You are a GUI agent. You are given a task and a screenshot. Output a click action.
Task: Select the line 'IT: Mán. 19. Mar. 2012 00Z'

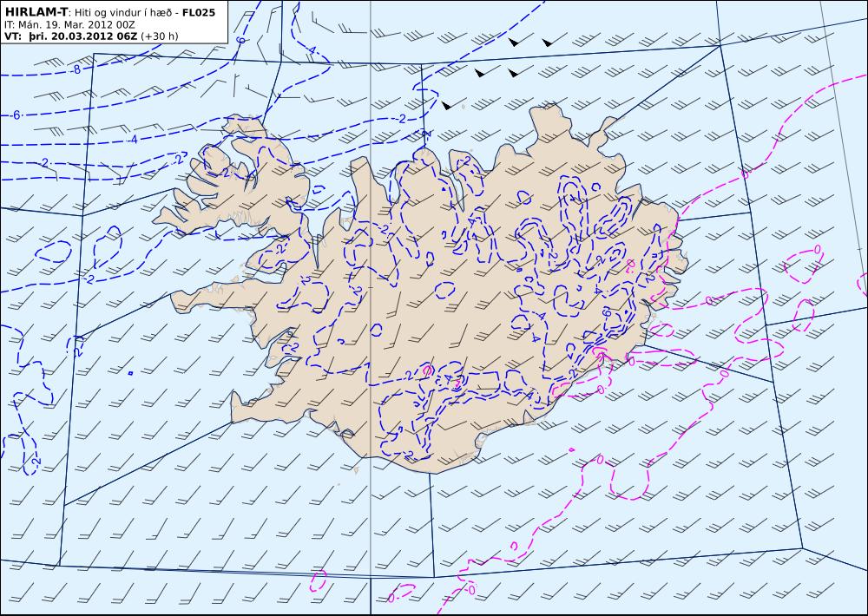(x=69, y=25)
